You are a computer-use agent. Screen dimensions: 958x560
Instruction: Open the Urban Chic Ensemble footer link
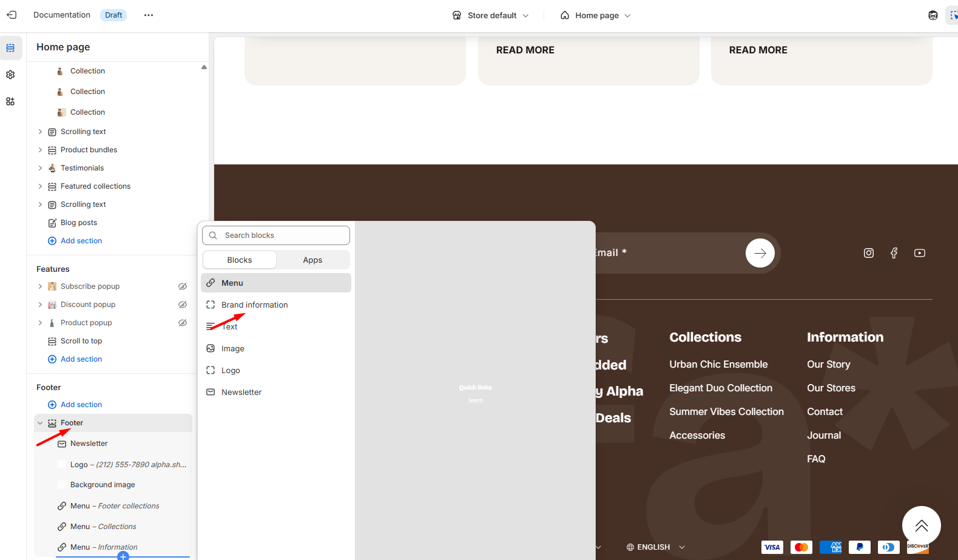click(x=718, y=365)
